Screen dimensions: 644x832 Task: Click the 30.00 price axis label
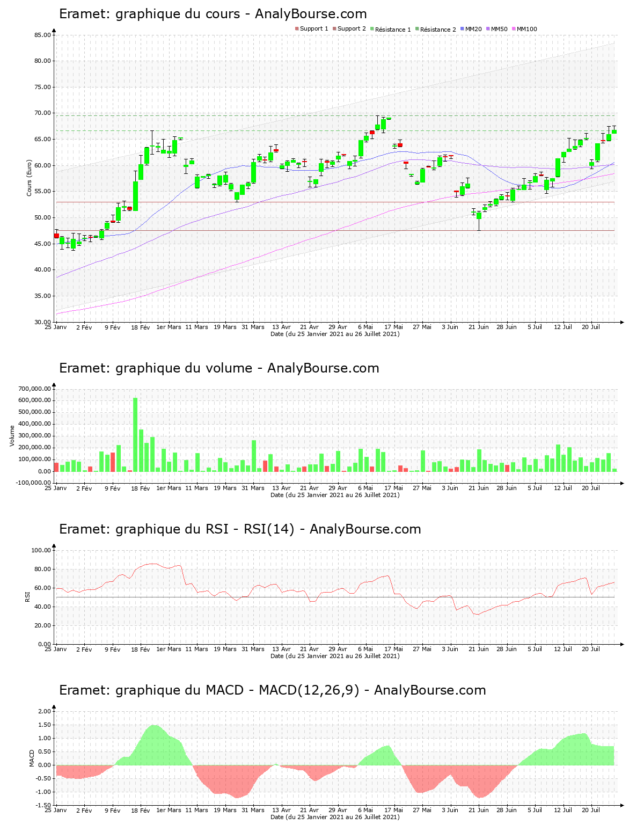(42, 322)
